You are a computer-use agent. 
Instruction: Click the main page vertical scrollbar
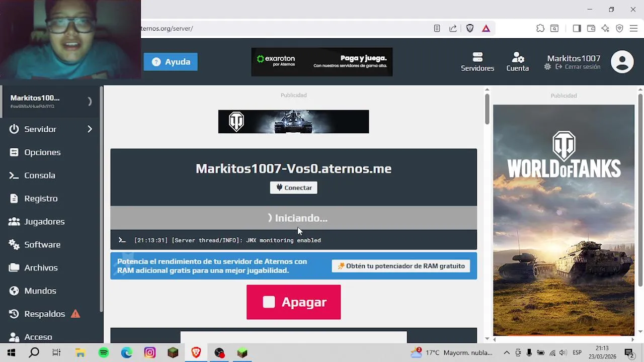[487, 108]
